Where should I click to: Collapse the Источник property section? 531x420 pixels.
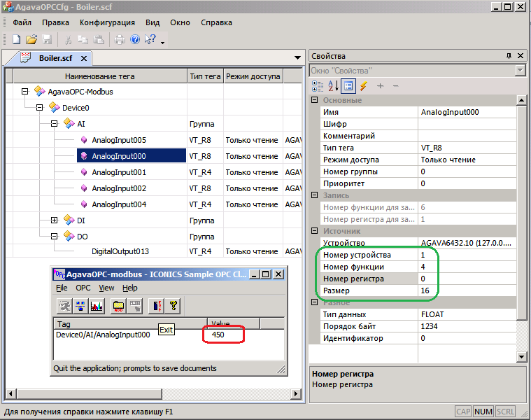(x=315, y=231)
